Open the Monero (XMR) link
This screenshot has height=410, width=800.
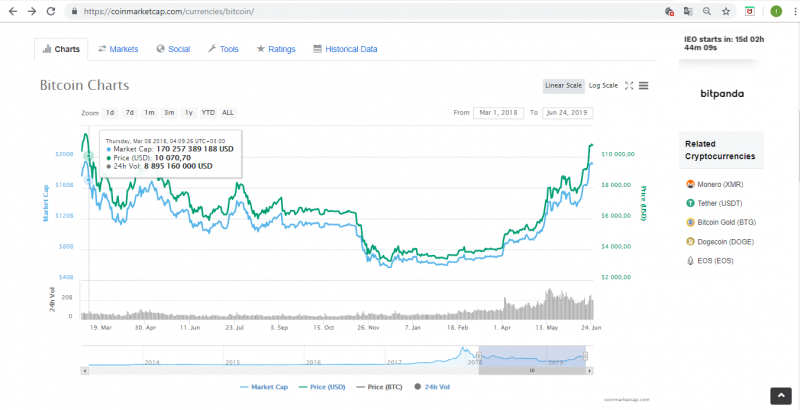[720, 184]
